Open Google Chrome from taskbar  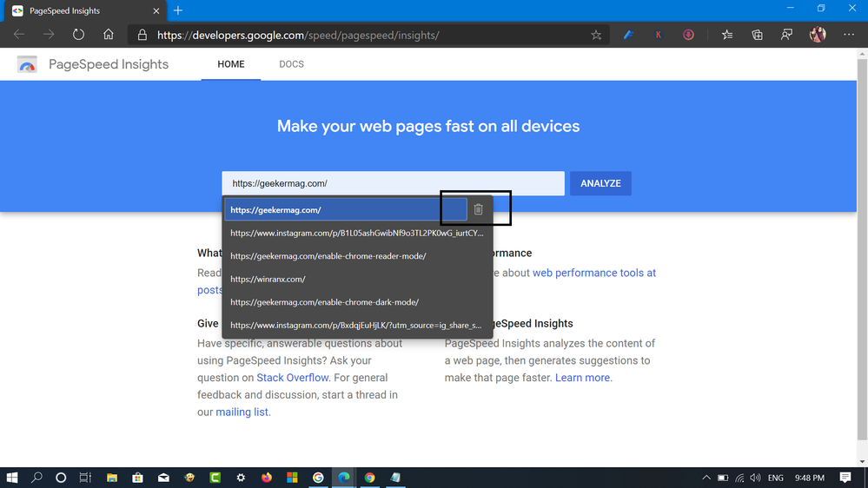(x=370, y=478)
